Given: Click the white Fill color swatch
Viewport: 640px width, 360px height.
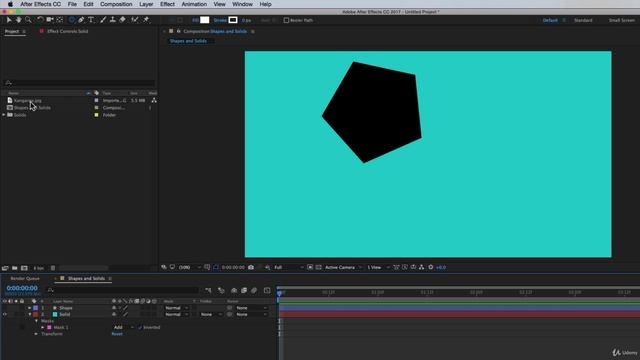Looking at the screenshot, I should point(204,20).
